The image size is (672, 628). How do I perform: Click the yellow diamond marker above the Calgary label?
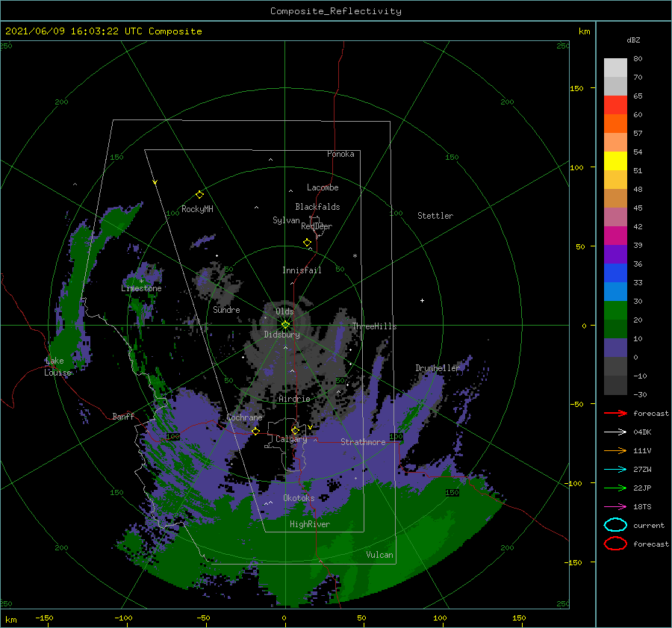pyautogui.click(x=295, y=430)
